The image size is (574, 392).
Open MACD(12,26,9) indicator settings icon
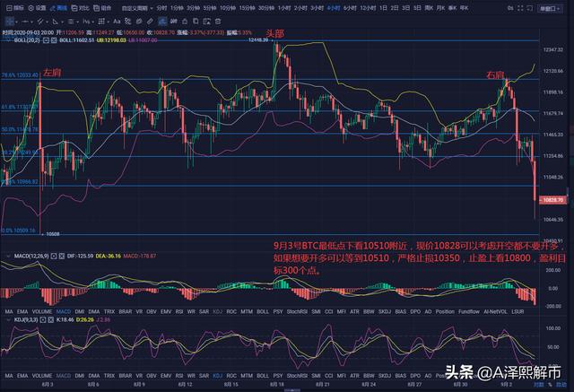[54, 256]
